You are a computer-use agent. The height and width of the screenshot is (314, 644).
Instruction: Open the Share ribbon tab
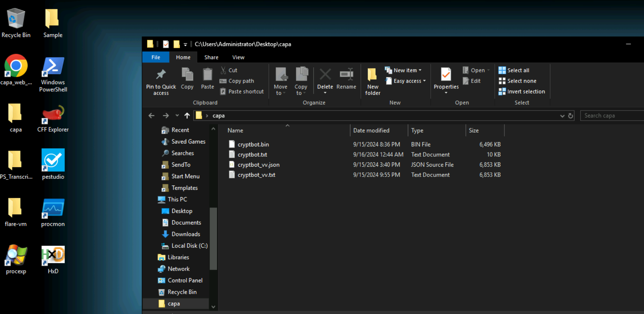point(211,57)
